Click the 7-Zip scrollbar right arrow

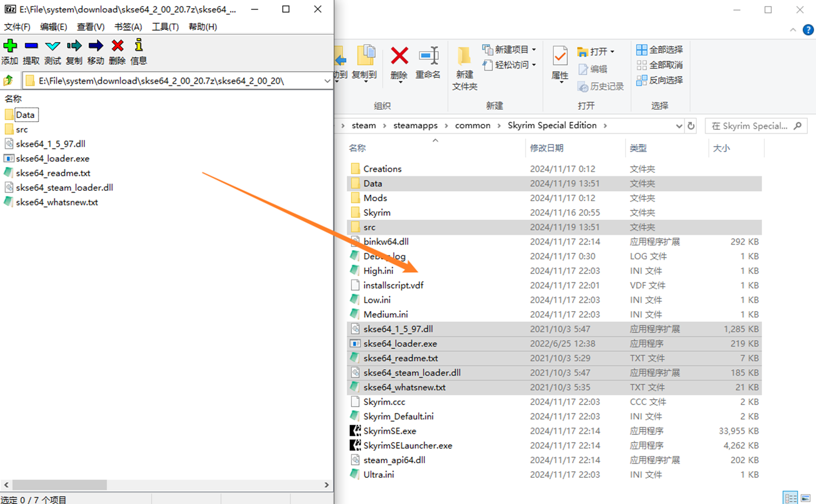(x=326, y=484)
